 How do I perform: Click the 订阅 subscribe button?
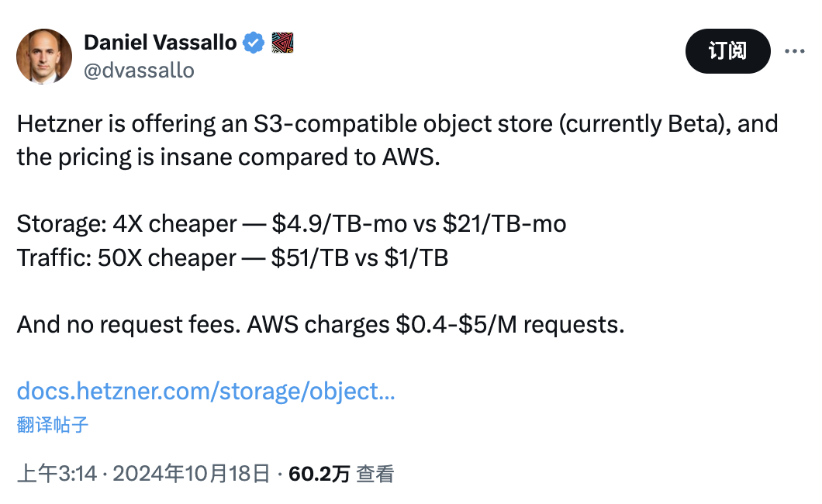coord(727,51)
